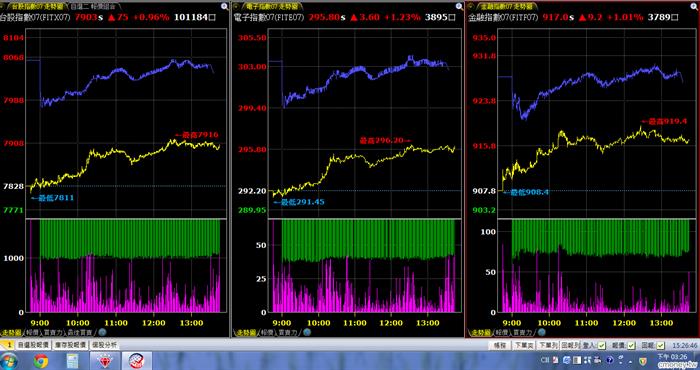Click the 最高919.4 label on the 金融指數 chart

coord(663,121)
